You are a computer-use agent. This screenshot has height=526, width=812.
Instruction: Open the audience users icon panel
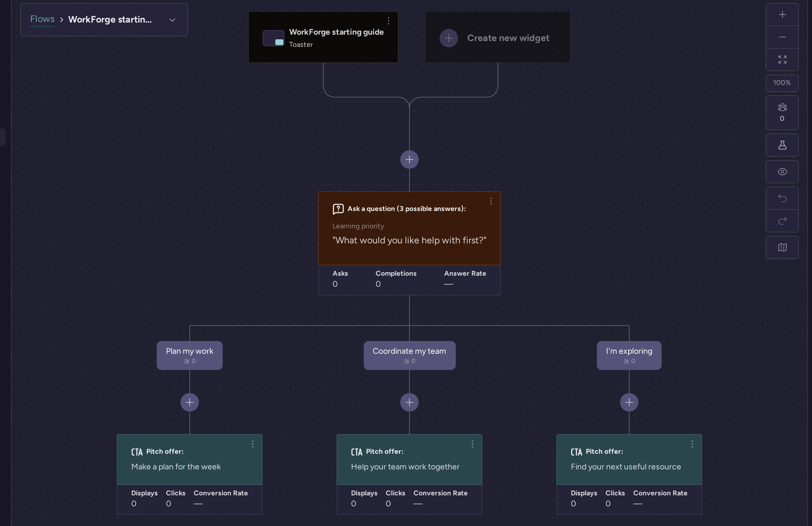782,112
